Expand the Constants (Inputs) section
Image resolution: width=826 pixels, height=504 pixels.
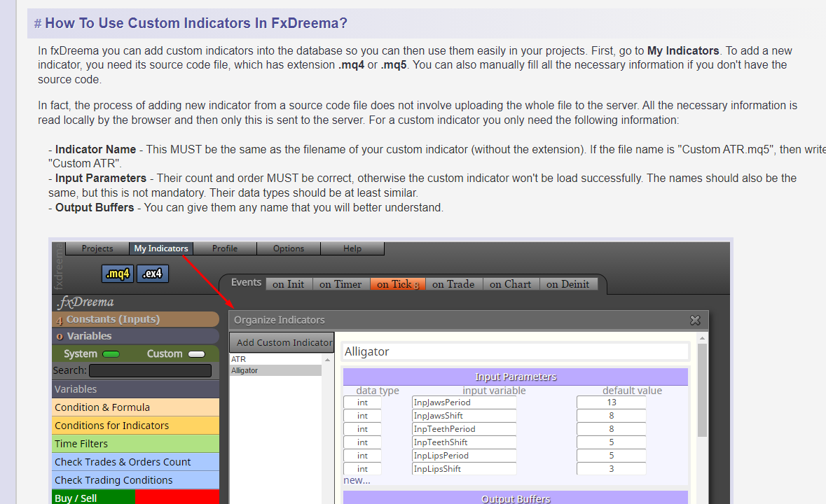[x=136, y=319]
